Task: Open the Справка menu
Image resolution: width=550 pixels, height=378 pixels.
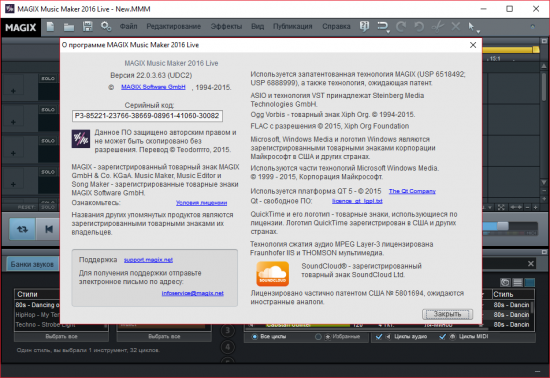Action: click(x=336, y=26)
